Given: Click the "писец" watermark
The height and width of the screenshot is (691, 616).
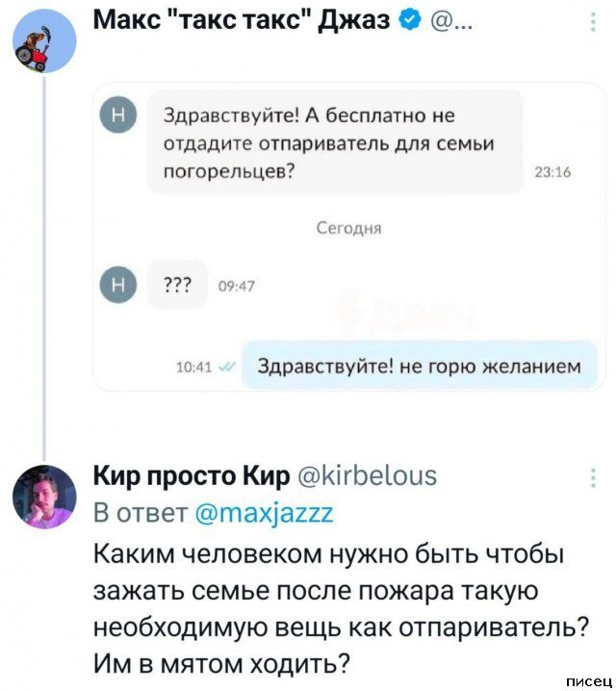Looking at the screenshot, I should [587, 680].
